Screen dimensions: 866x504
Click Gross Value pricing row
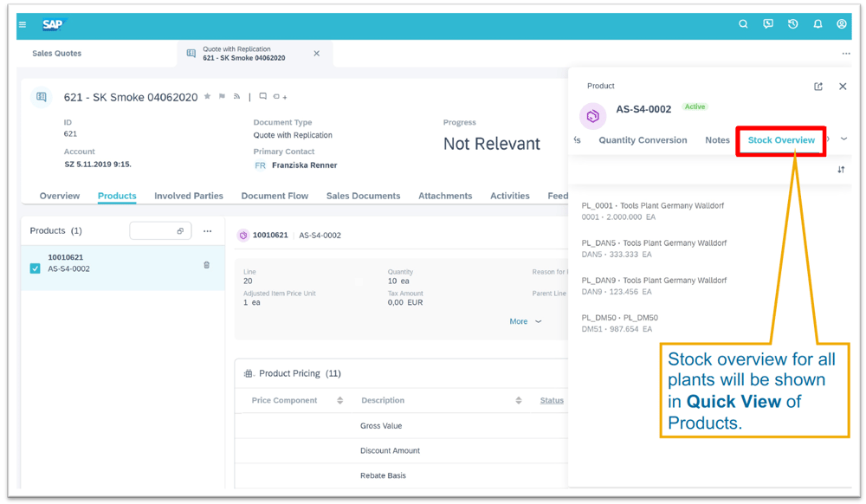401,426
